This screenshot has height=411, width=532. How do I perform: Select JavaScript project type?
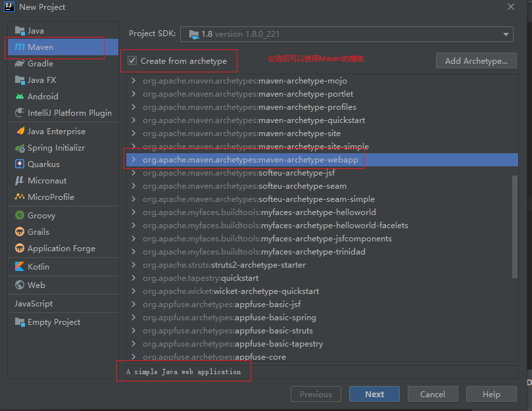pos(34,303)
